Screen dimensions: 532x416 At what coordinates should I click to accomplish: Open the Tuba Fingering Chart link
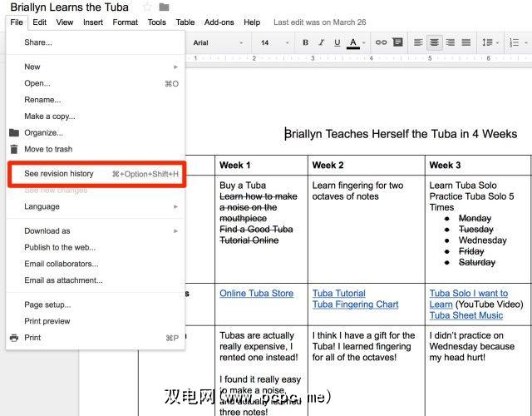coord(355,305)
